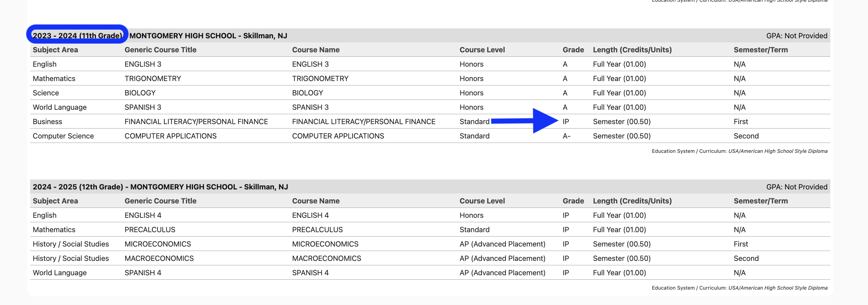This screenshot has height=305, width=868.
Task: Click GPA: Not Provided in 11th grade header
Action: [x=796, y=36]
